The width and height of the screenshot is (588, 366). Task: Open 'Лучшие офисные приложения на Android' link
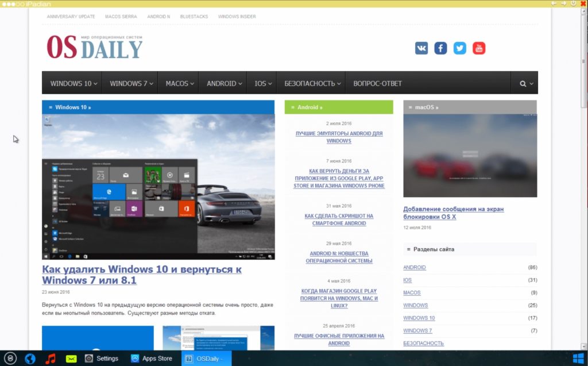point(339,340)
